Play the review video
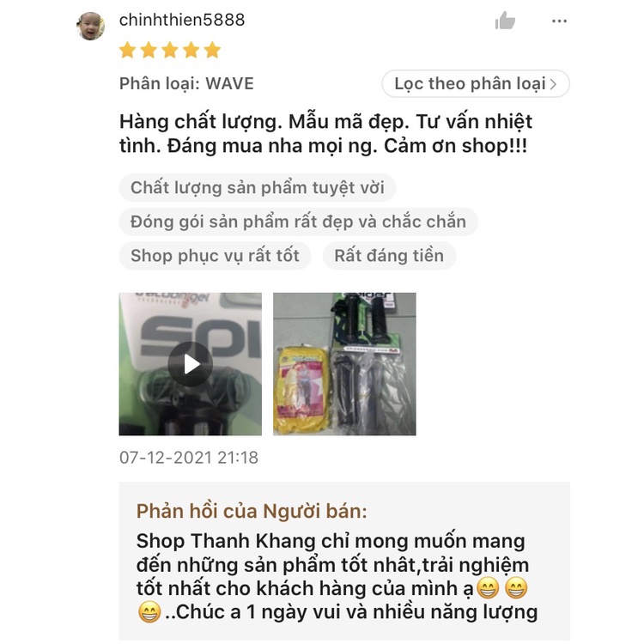The width and height of the screenshot is (644, 644). [190, 364]
